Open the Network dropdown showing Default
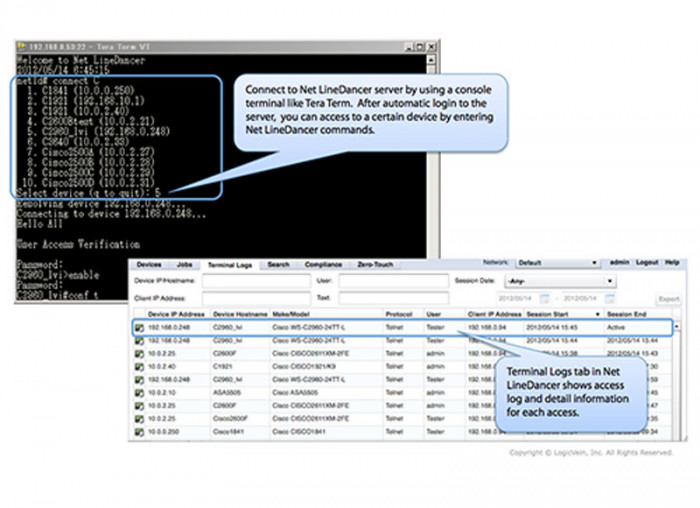This screenshot has height=508, width=700. click(558, 262)
